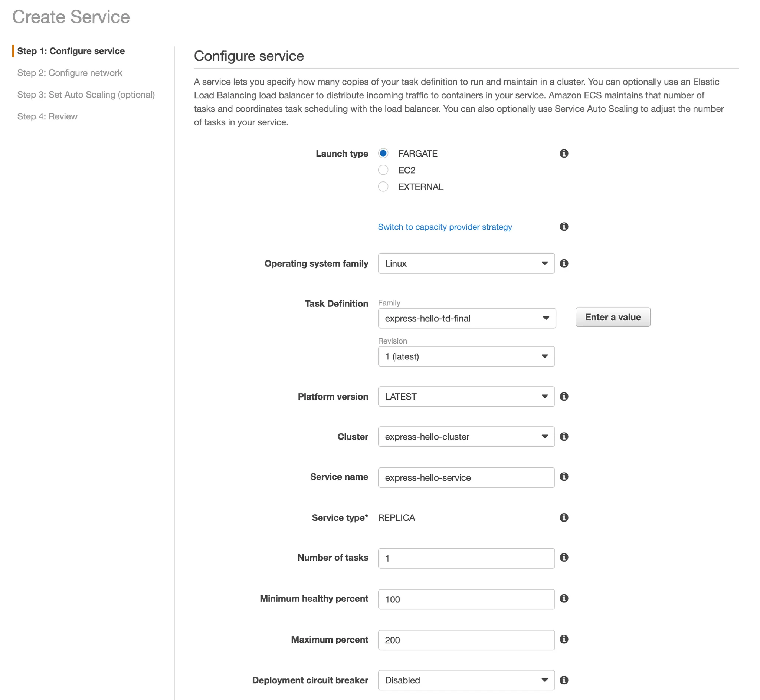The width and height of the screenshot is (760, 700).
Task: Click Switch to capacity provider strategy link
Action: [x=445, y=227]
